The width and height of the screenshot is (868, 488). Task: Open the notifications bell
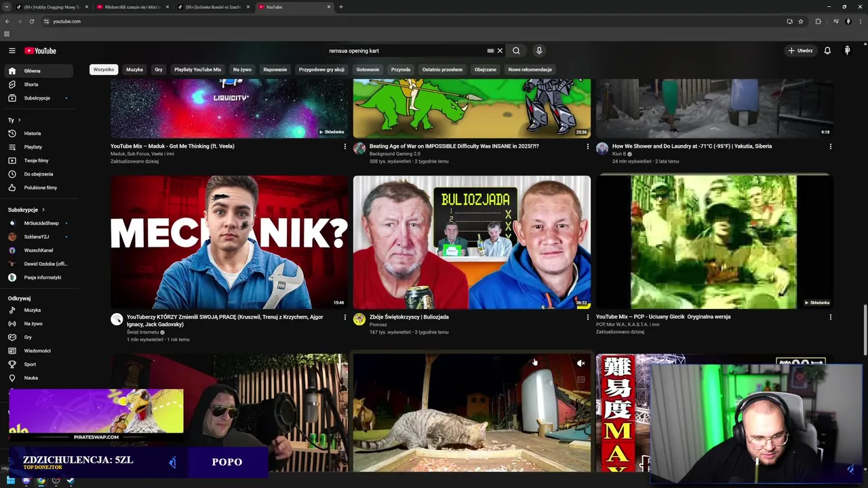pos(827,51)
